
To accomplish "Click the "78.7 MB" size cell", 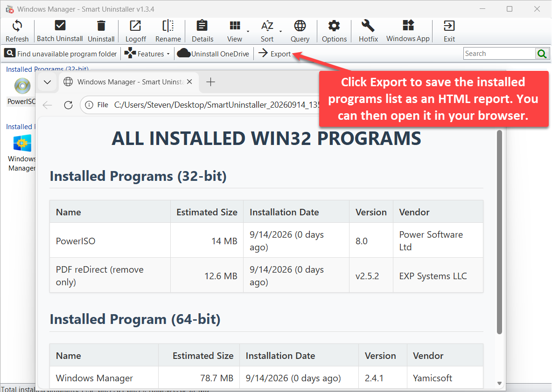I will pos(199,378).
